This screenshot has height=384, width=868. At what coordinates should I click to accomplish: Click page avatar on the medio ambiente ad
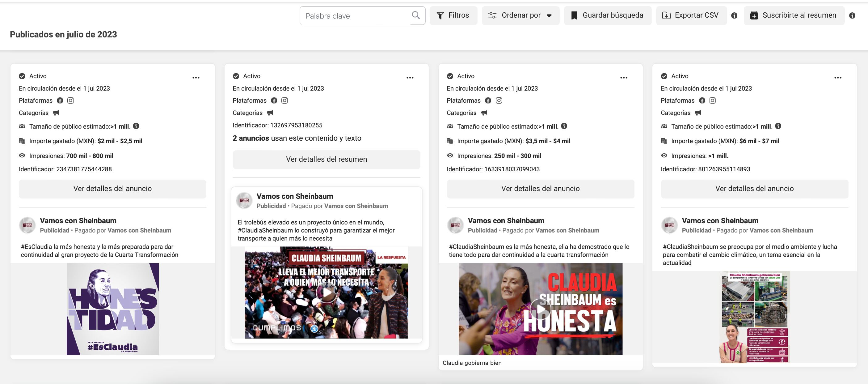click(669, 225)
